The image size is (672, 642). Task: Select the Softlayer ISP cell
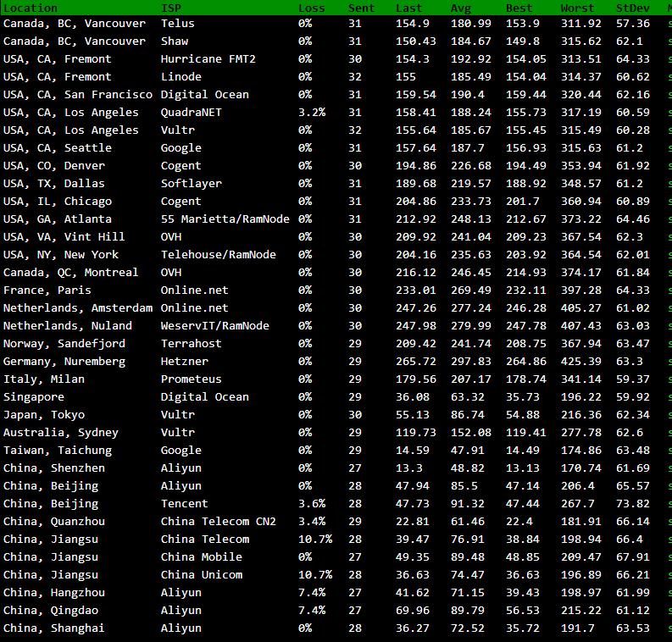[192, 183]
